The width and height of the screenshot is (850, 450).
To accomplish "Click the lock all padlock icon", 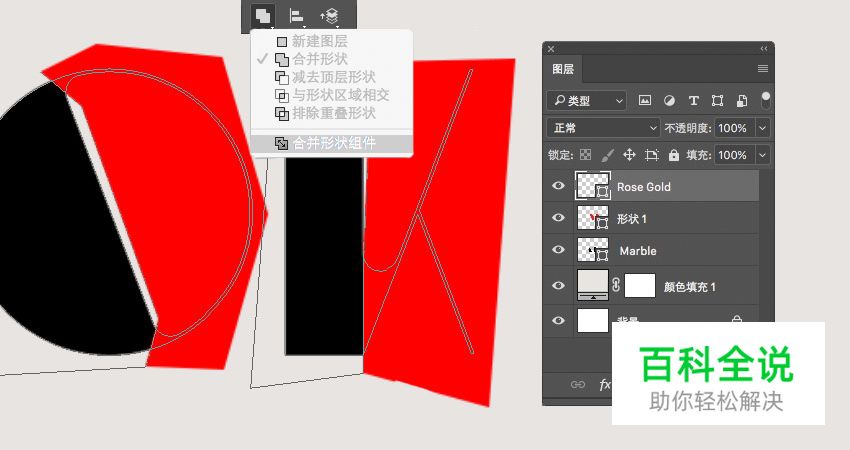I will (x=674, y=155).
